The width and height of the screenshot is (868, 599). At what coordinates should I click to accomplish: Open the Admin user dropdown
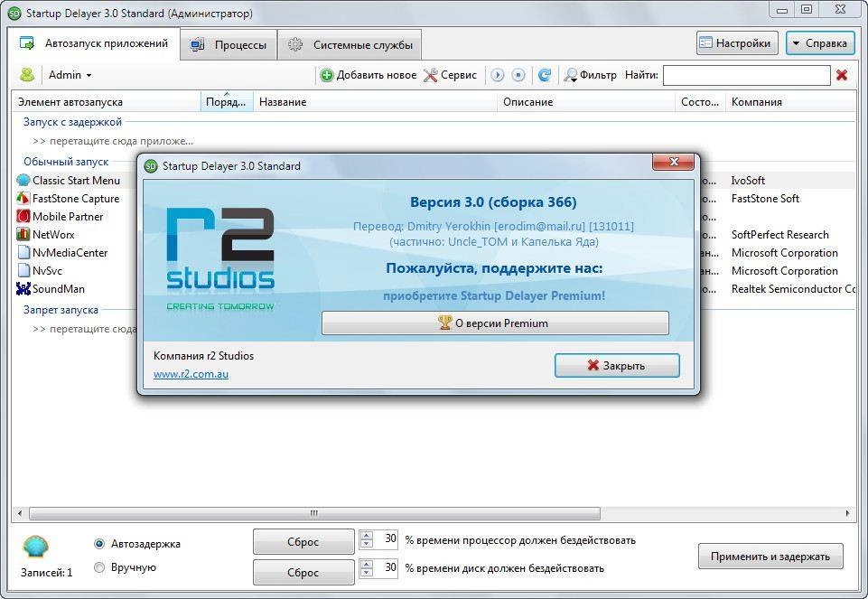click(x=70, y=75)
